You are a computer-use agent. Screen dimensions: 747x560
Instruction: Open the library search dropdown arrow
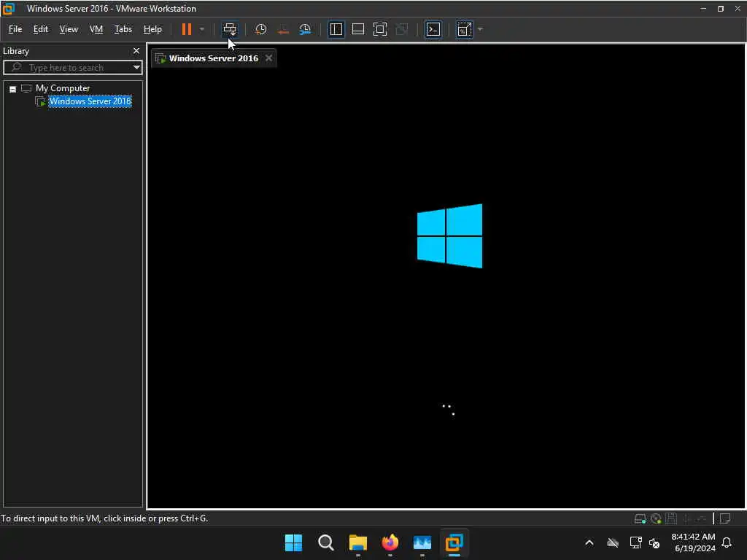(136, 68)
